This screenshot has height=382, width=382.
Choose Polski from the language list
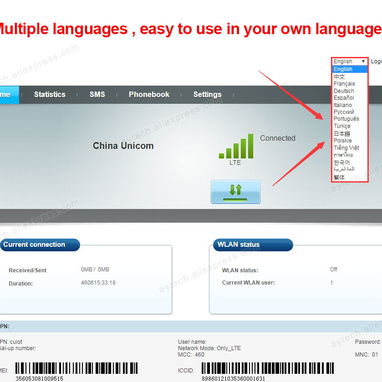[x=343, y=140]
